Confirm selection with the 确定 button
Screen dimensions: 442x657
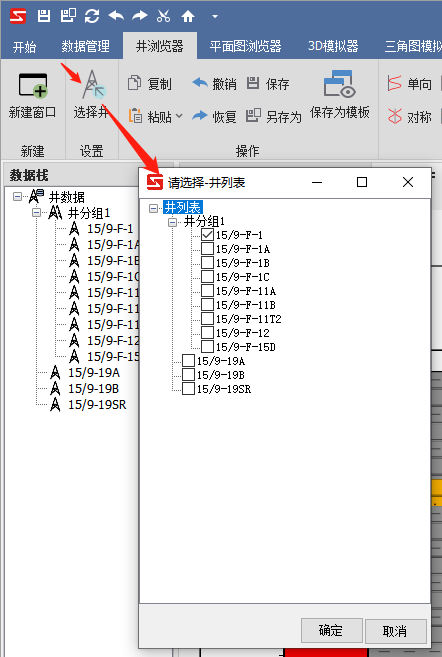point(331,631)
